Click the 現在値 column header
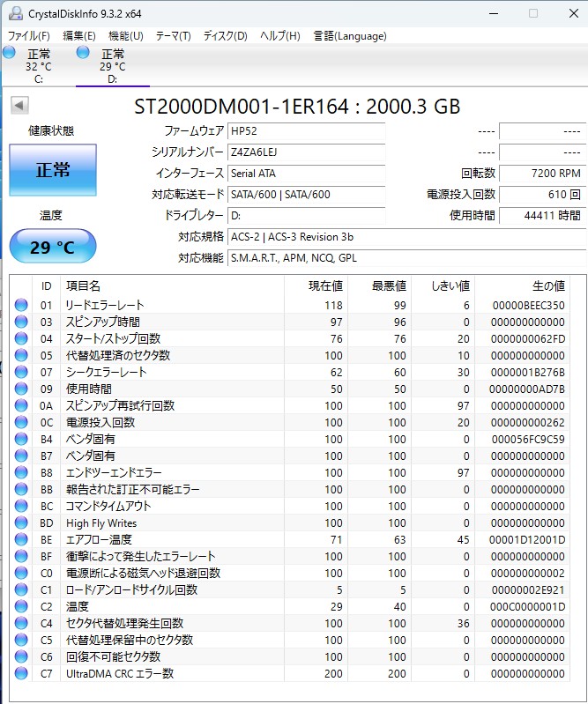The height and width of the screenshot is (704, 588). click(x=316, y=285)
